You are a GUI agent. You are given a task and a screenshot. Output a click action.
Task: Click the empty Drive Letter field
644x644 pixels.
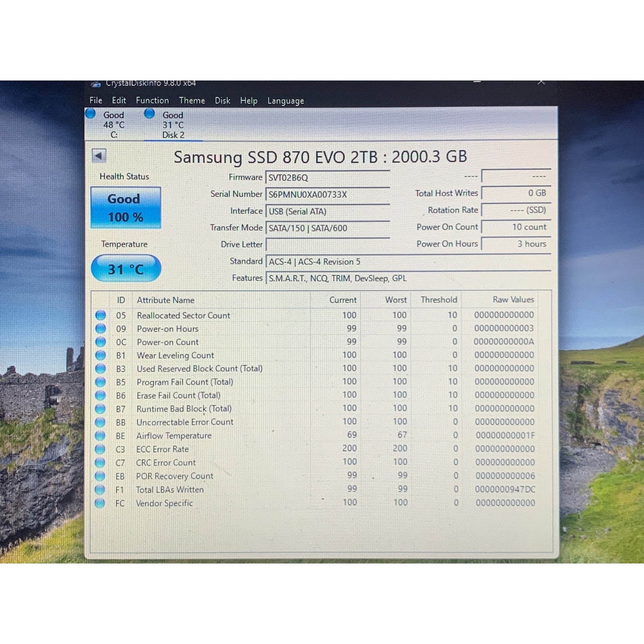pyautogui.click(x=328, y=245)
